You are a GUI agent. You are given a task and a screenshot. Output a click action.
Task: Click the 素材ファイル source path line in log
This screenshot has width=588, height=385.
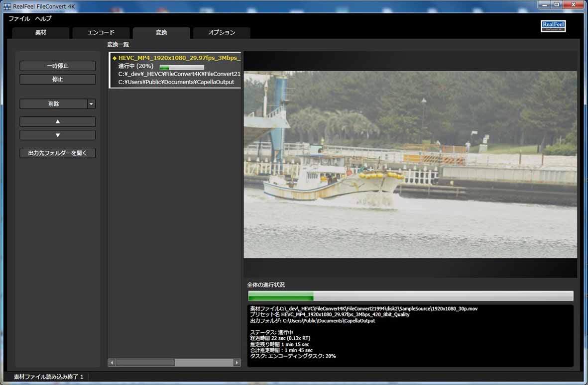pyautogui.click(x=364, y=308)
